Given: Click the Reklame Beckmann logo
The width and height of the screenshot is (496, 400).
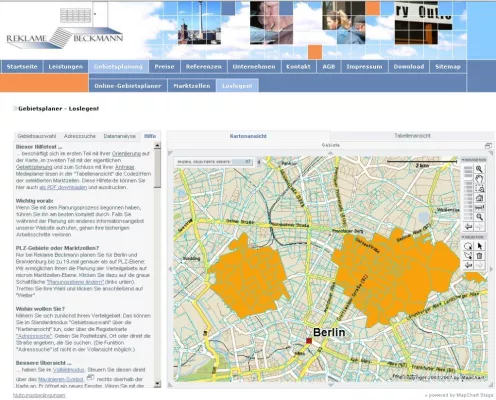Looking at the screenshot, I should [x=65, y=30].
